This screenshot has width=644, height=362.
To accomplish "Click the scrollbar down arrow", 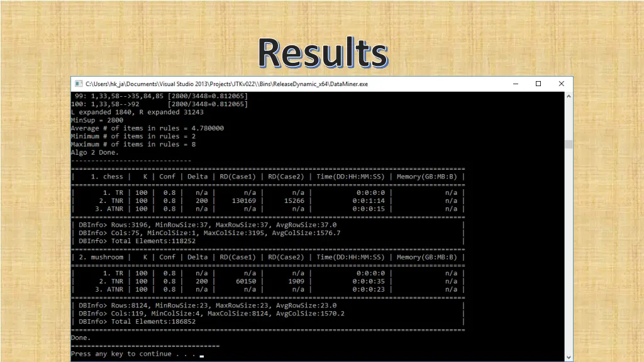I will [569, 357].
